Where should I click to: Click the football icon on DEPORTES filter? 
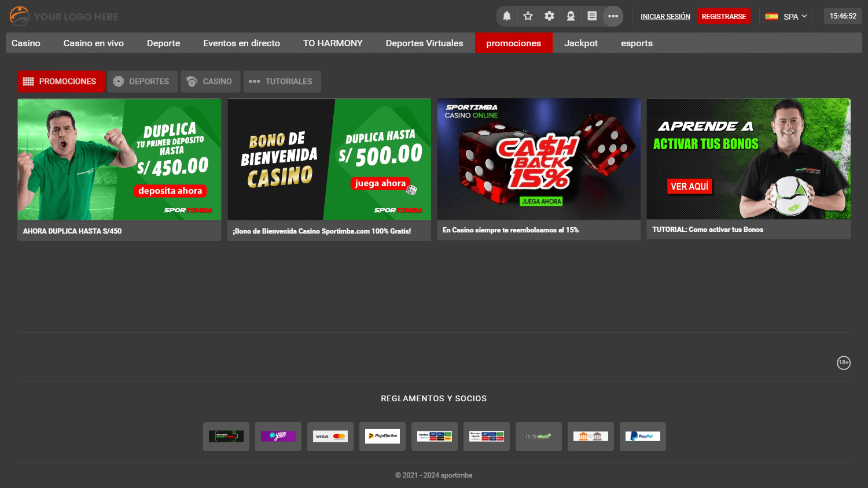(x=119, y=82)
